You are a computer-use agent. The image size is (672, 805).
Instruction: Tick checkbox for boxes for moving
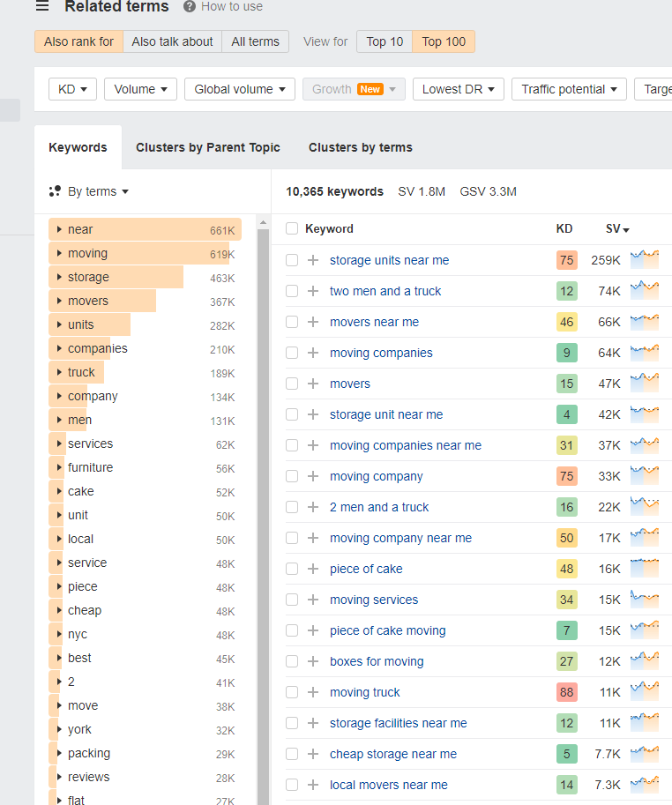point(292,661)
